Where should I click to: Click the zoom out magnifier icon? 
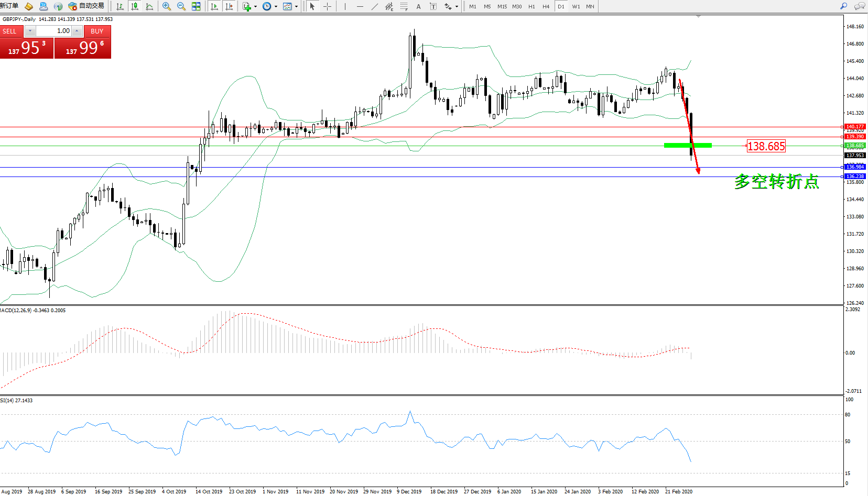181,6
